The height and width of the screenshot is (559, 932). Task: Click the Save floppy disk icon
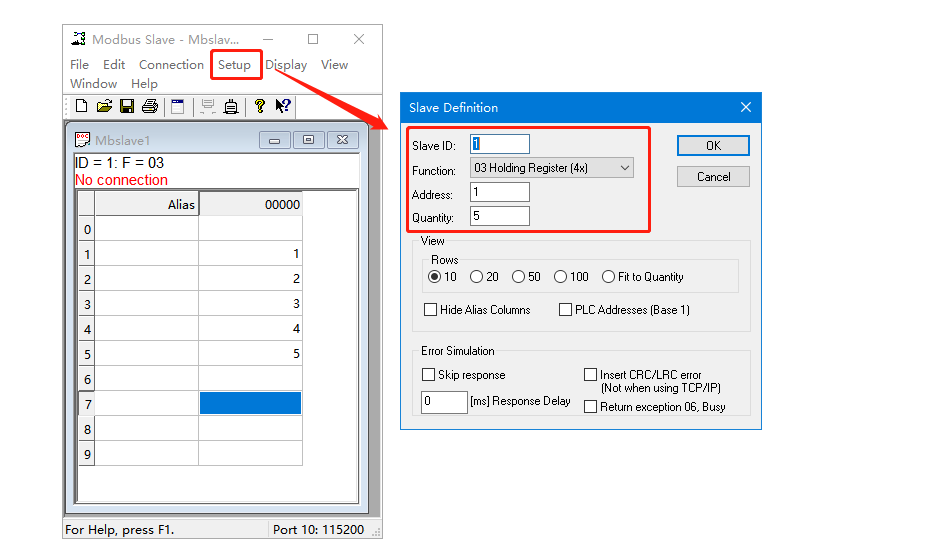127,106
